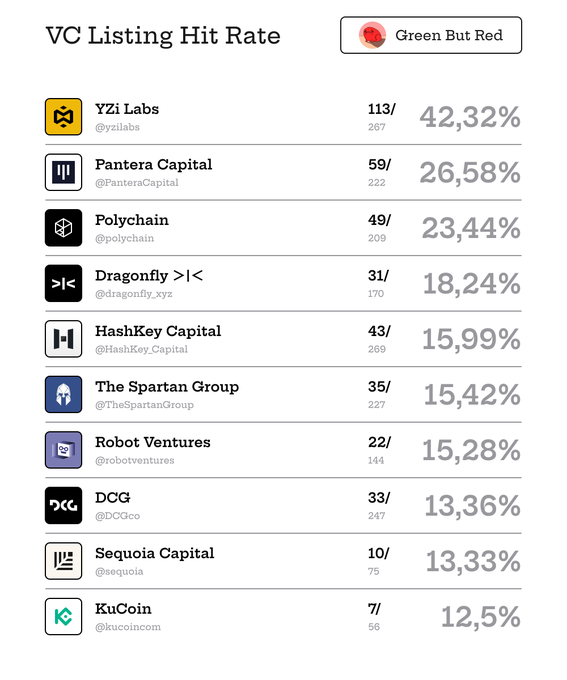567x680 pixels.
Task: Click the Green But Red button
Action: coord(431,35)
